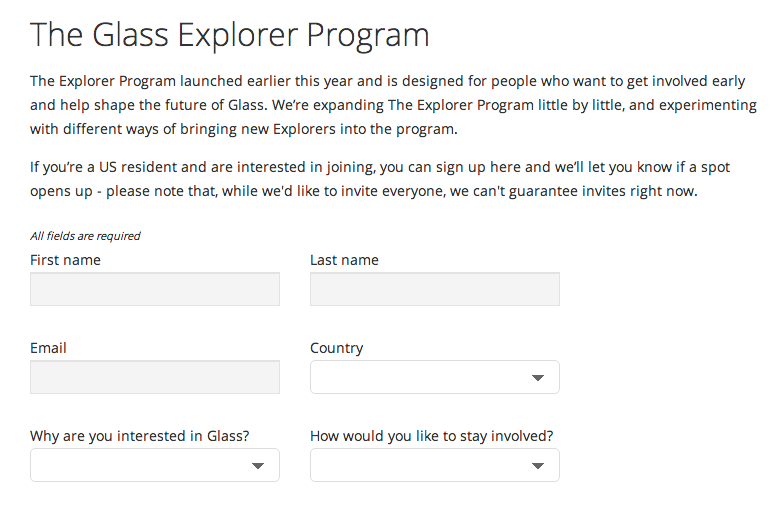
Task: Select the Email input field
Action: pyautogui.click(x=154, y=377)
